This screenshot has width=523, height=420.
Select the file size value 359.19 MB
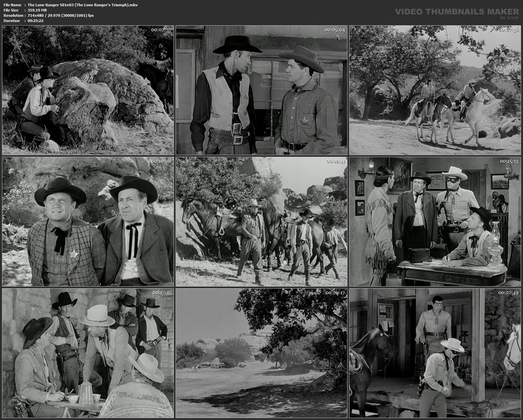click(37, 10)
